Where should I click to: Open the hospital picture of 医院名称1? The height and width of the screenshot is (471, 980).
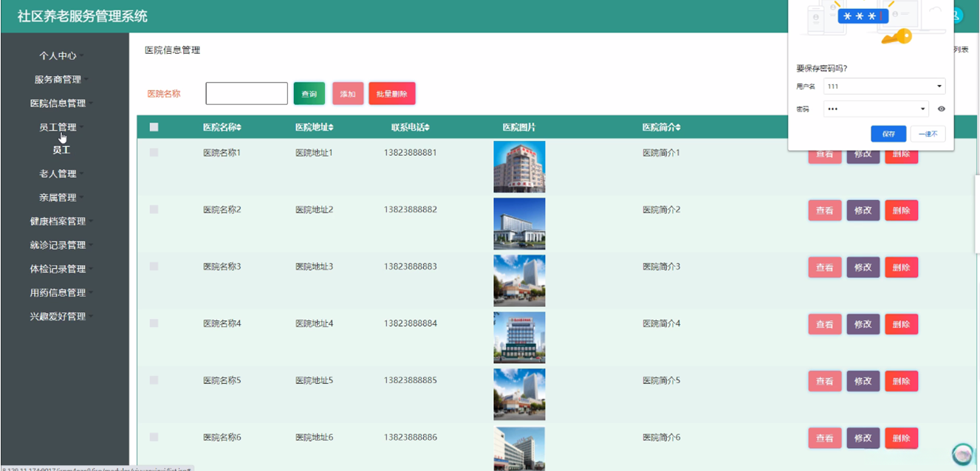[x=519, y=167]
